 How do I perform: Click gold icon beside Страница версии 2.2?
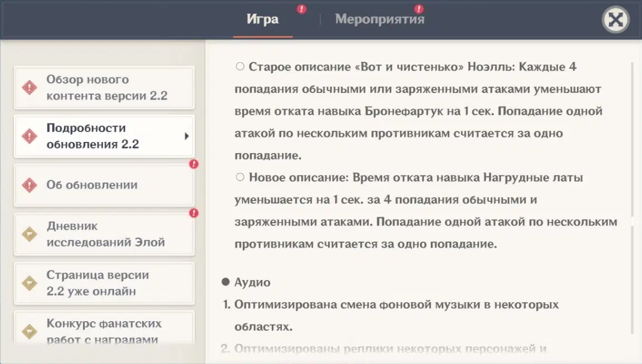tap(30, 283)
